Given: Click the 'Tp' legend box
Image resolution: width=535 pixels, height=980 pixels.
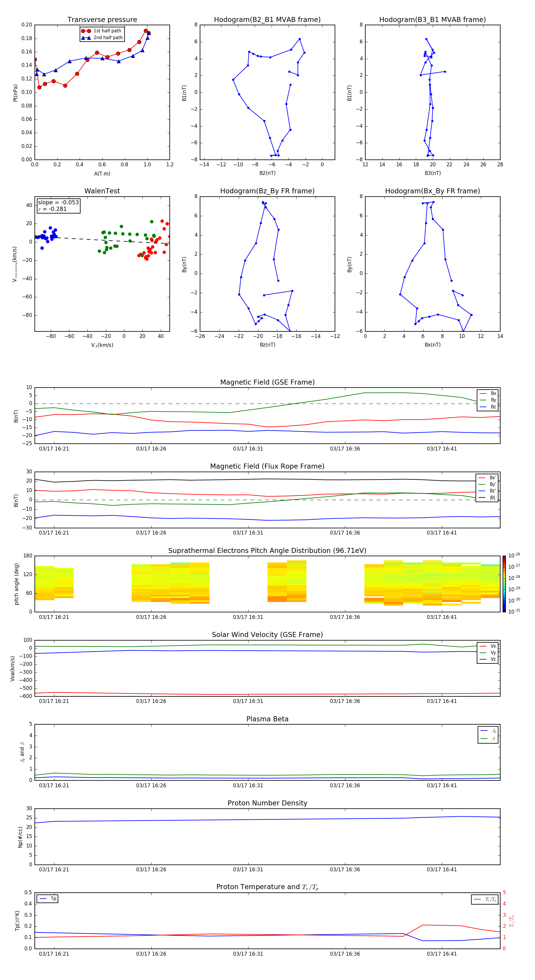Looking at the screenshot, I should [48, 899].
